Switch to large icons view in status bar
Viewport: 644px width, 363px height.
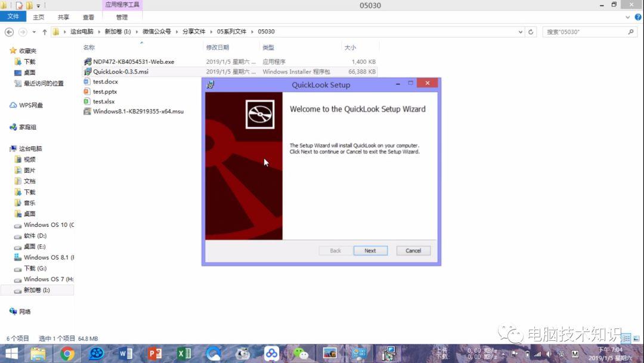click(636, 339)
